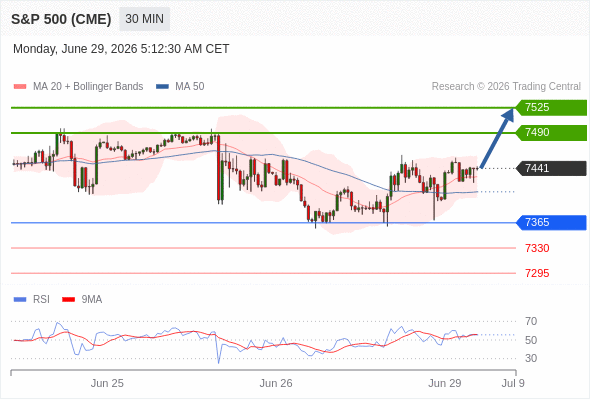Click the black 7441 current price tag
The image size is (590, 400).
click(x=551, y=168)
